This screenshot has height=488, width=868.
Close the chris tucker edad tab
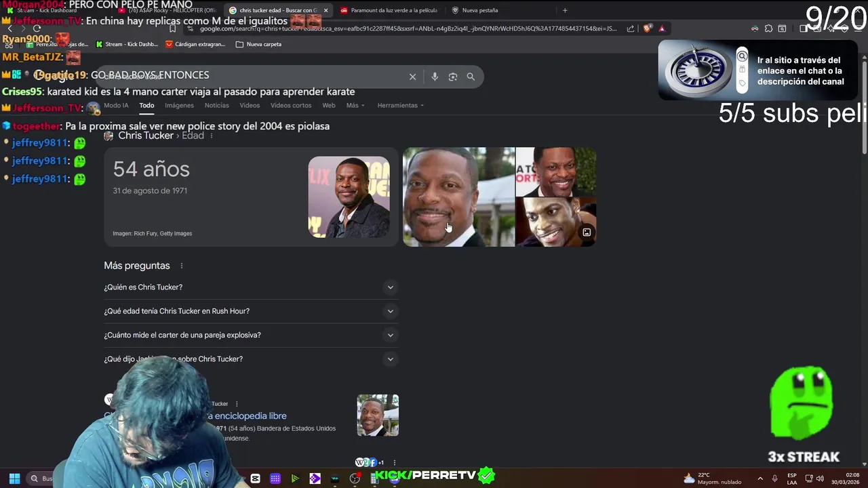(x=325, y=10)
